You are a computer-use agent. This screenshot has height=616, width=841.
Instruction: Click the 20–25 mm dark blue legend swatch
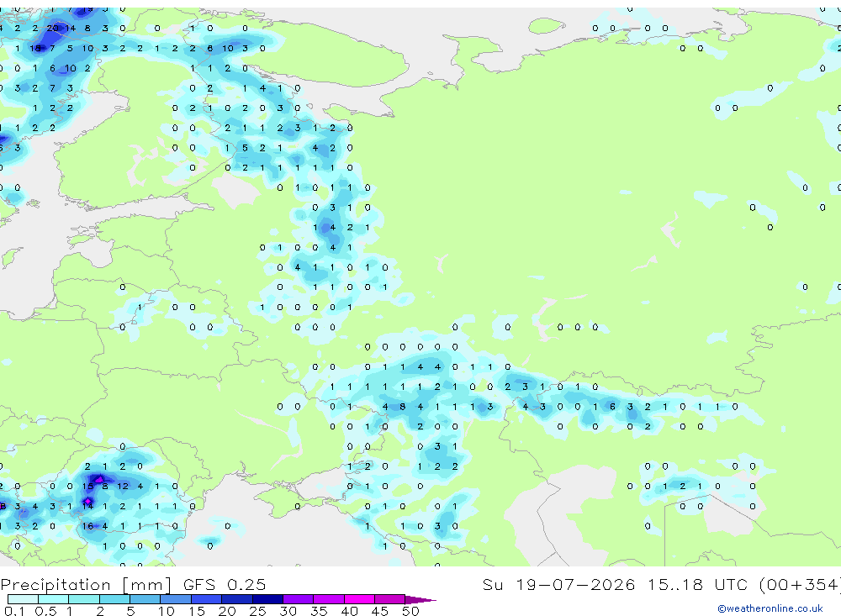236,599
